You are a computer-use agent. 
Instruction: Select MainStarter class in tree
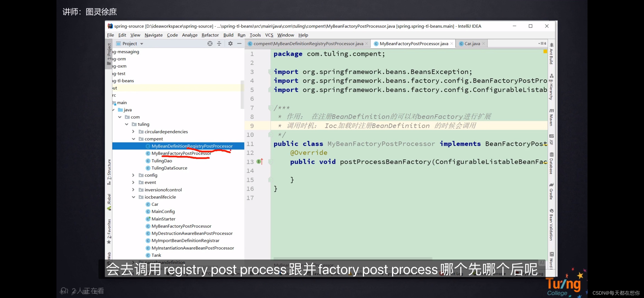(x=163, y=219)
